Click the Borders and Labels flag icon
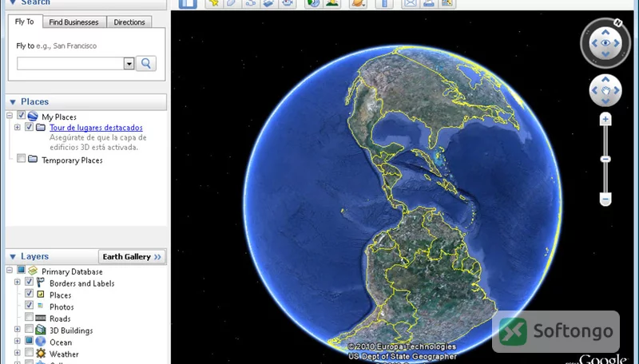639x364 pixels. point(41,282)
